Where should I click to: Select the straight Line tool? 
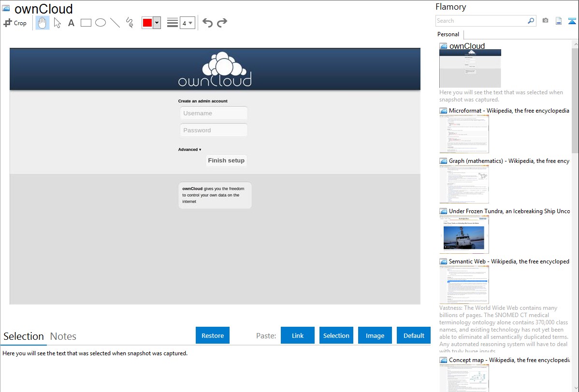pos(115,23)
